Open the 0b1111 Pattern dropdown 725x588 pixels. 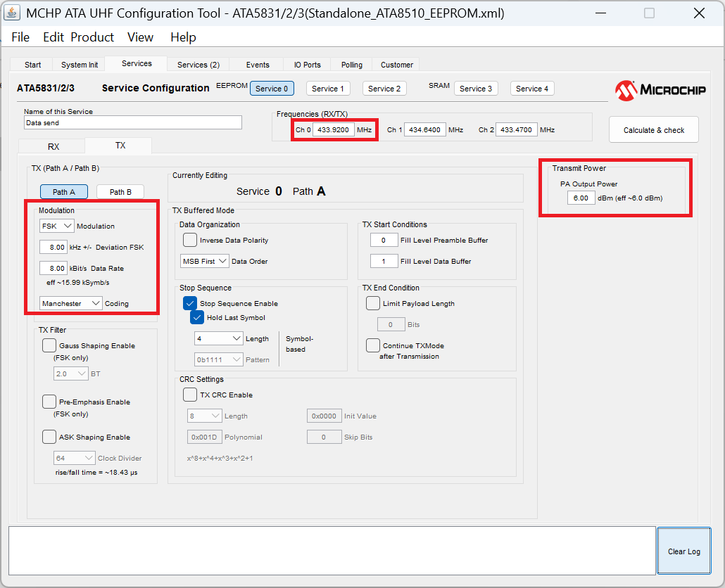point(219,359)
